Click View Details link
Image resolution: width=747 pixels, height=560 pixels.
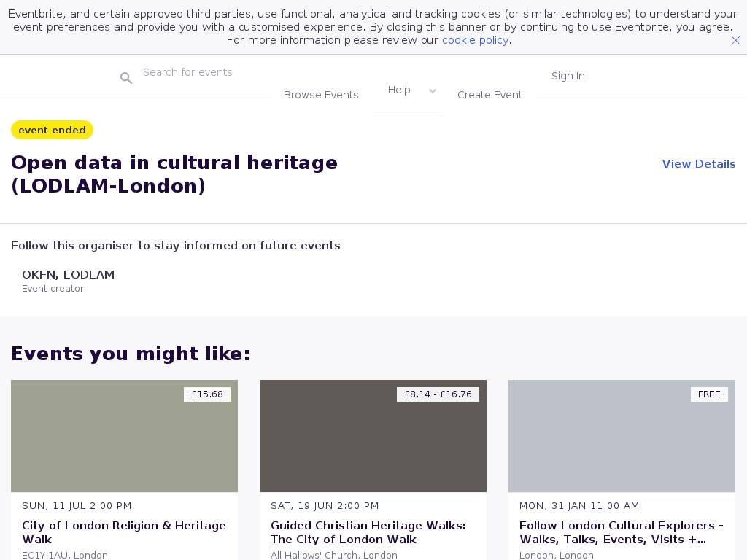click(698, 164)
